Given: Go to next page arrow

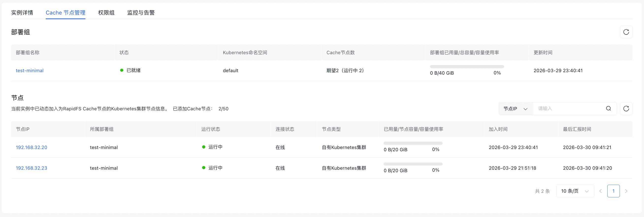Looking at the screenshot, I should click(626, 191).
